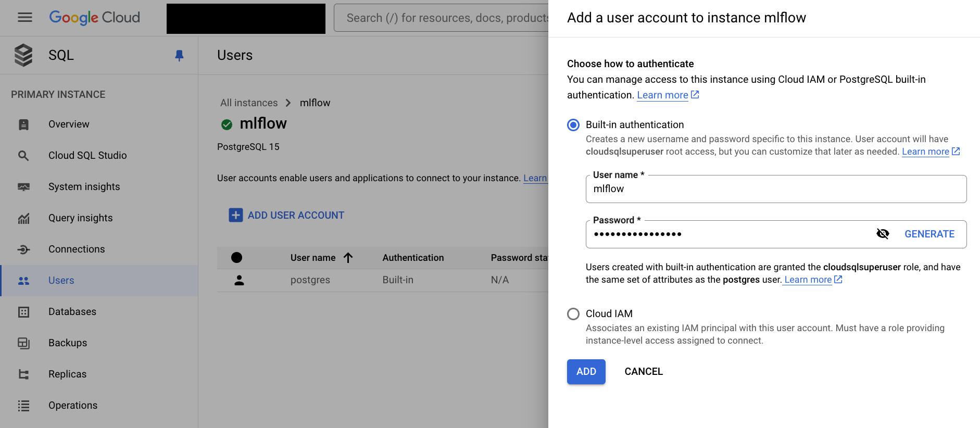The height and width of the screenshot is (428, 980).
Task: Select Built-in authentication radio button
Action: (x=573, y=125)
